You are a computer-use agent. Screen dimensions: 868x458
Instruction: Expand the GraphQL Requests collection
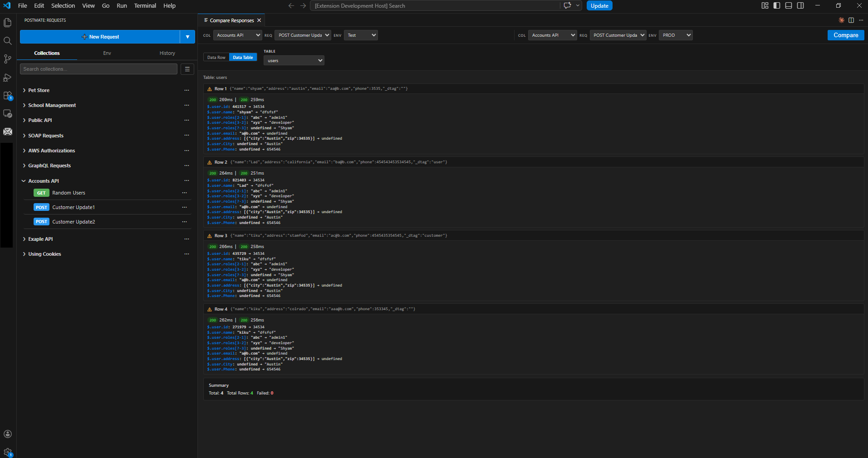(x=24, y=166)
